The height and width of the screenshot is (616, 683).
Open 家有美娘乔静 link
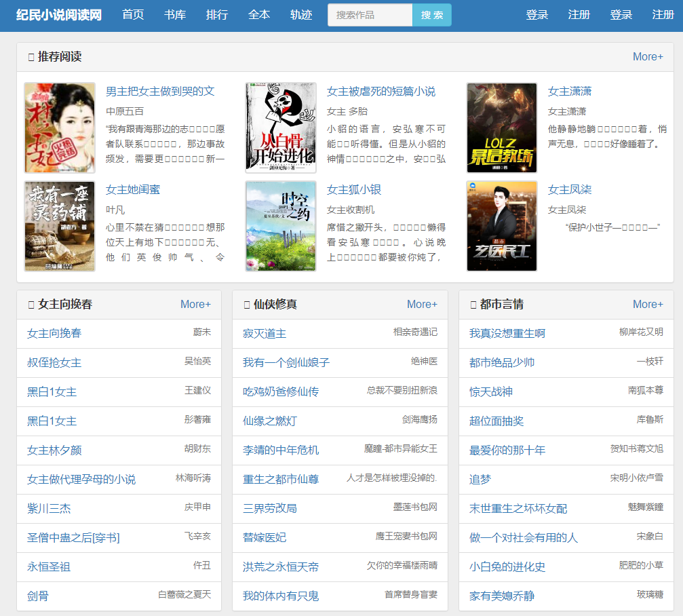pyautogui.click(x=502, y=596)
